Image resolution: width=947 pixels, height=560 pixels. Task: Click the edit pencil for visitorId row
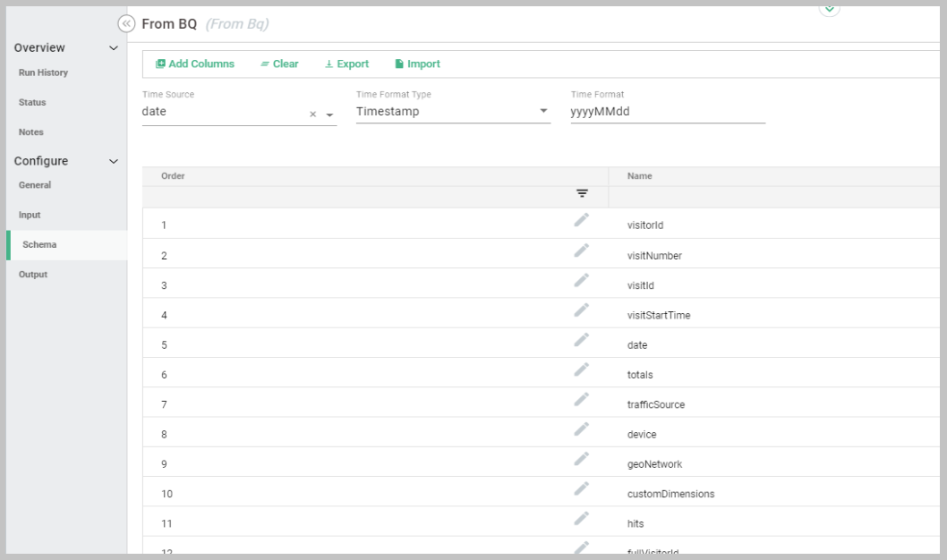[582, 220]
